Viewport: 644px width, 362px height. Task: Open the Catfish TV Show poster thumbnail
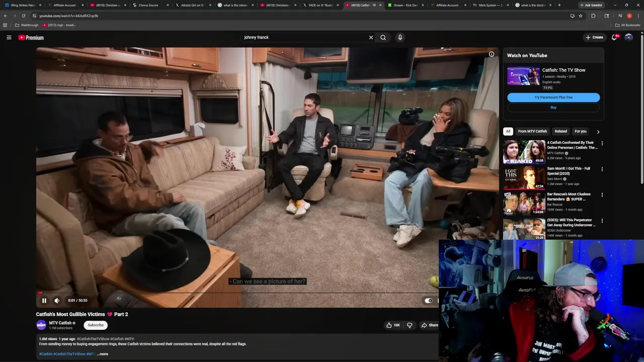[523, 76]
